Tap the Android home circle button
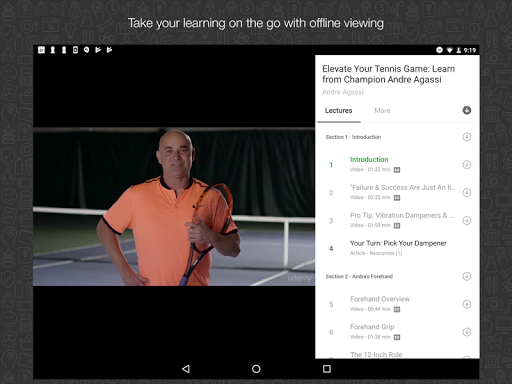 click(256, 369)
